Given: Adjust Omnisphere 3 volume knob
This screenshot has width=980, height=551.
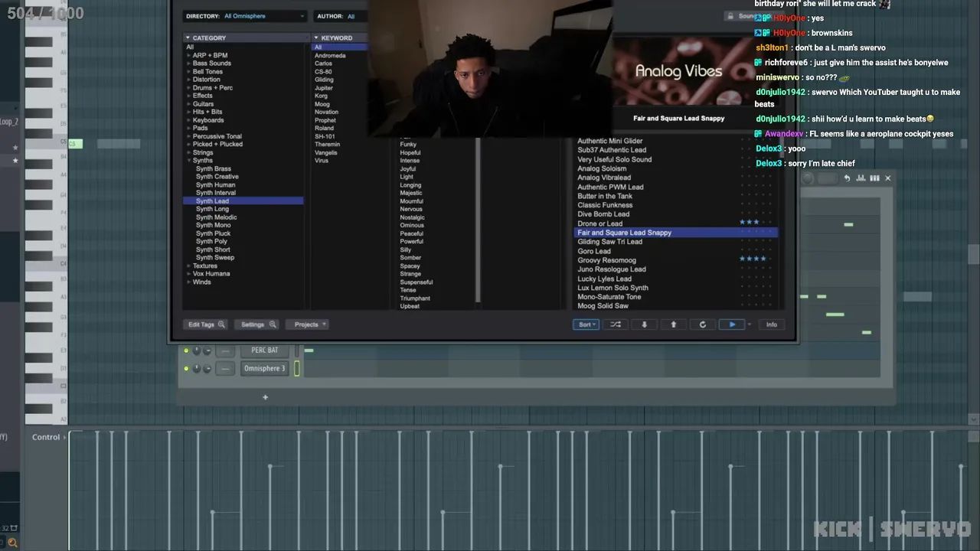Looking at the screenshot, I should (207, 369).
